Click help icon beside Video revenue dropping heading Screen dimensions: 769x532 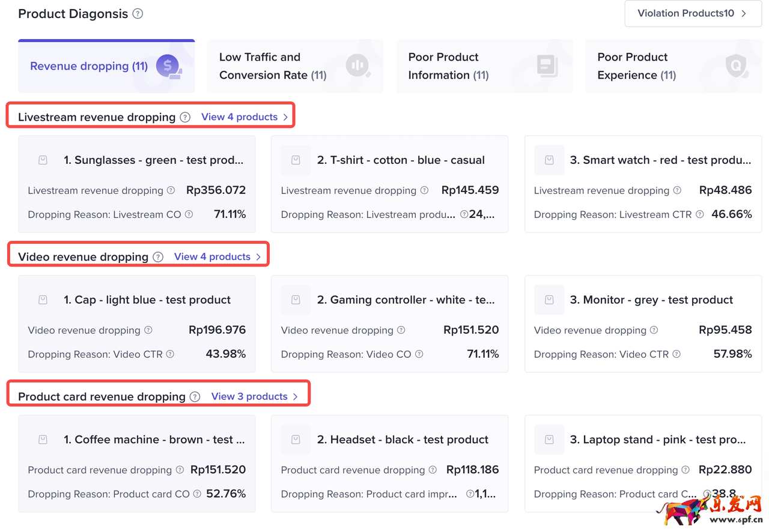point(158,257)
